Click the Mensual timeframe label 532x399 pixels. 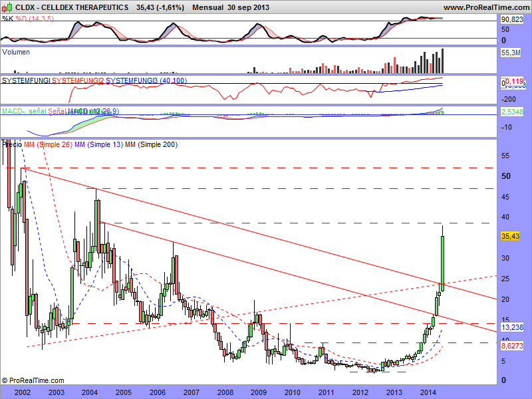click(x=208, y=7)
